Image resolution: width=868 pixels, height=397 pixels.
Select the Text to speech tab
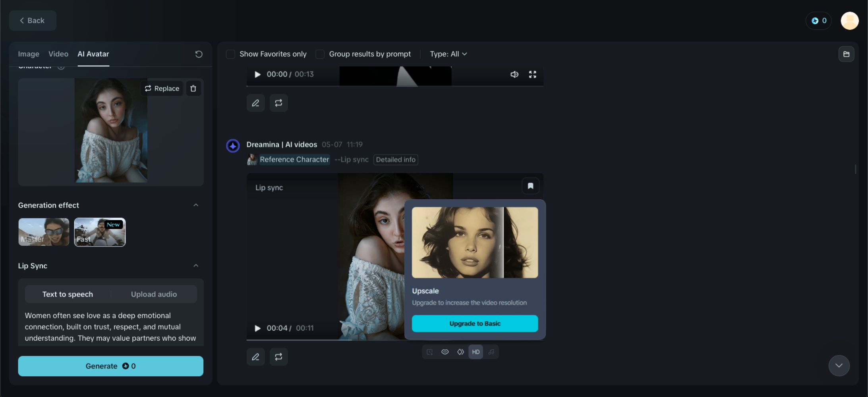(68, 294)
